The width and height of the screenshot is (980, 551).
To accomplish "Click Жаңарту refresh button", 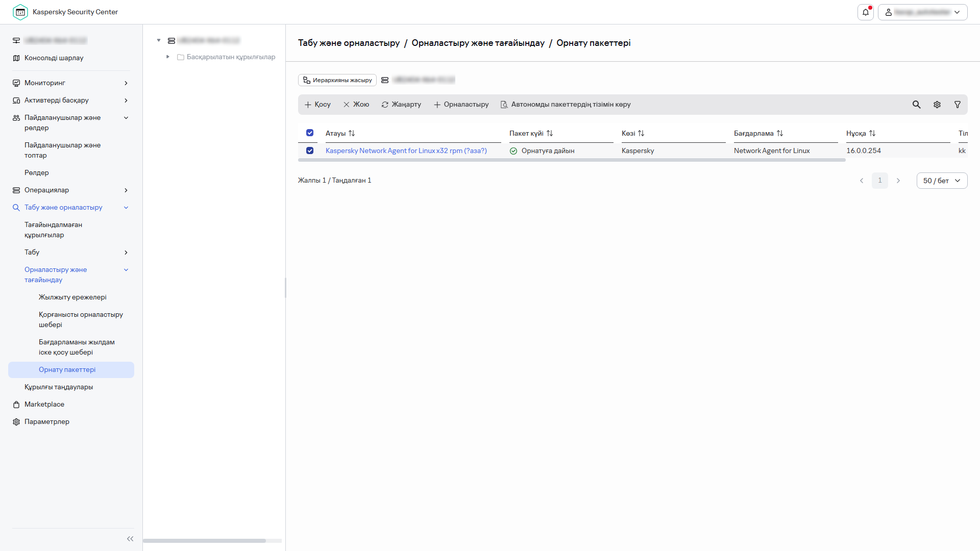I will pos(401,105).
